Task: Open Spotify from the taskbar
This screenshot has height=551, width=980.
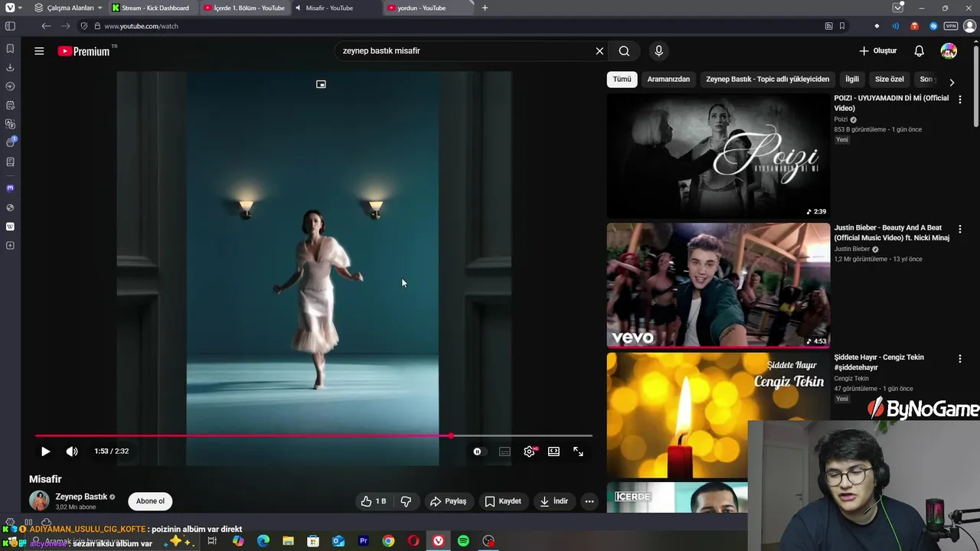Action: coord(463,541)
